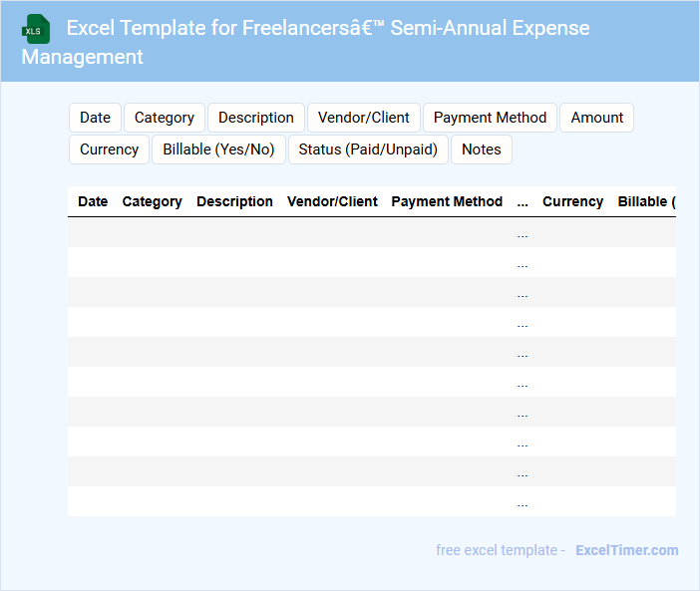Click the Category column header in table
This screenshot has width=700, height=591.
pyautogui.click(x=152, y=201)
